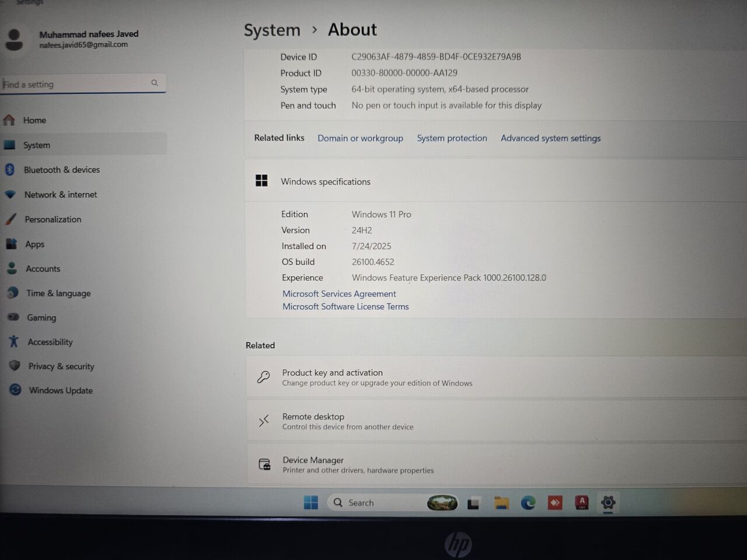Open Remote desktop settings
Viewport: 747px width, 560px height.
(497, 421)
